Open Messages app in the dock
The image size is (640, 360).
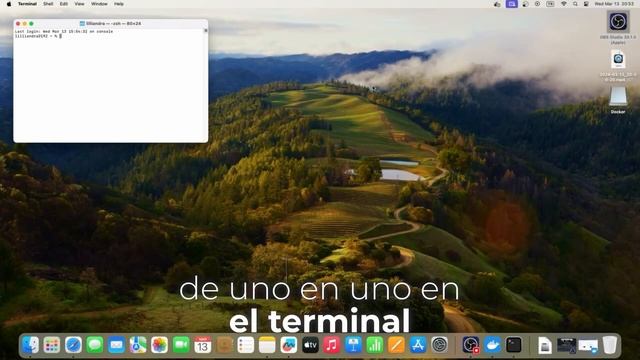tap(95, 345)
